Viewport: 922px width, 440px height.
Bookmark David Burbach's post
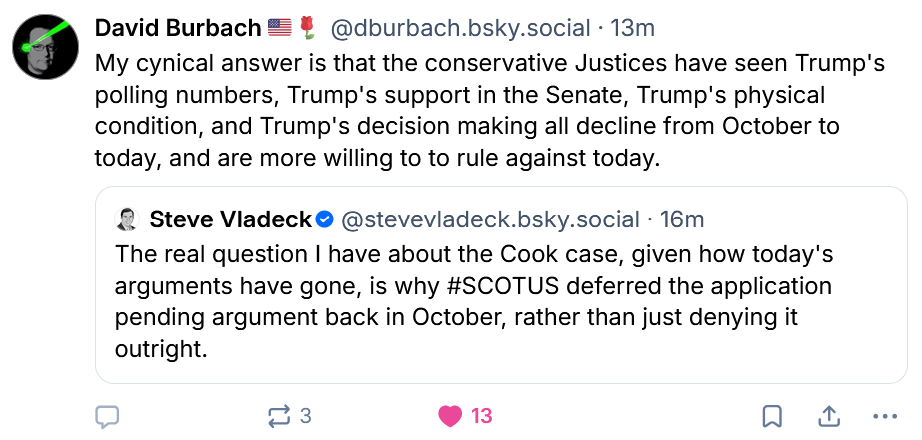coord(772,416)
